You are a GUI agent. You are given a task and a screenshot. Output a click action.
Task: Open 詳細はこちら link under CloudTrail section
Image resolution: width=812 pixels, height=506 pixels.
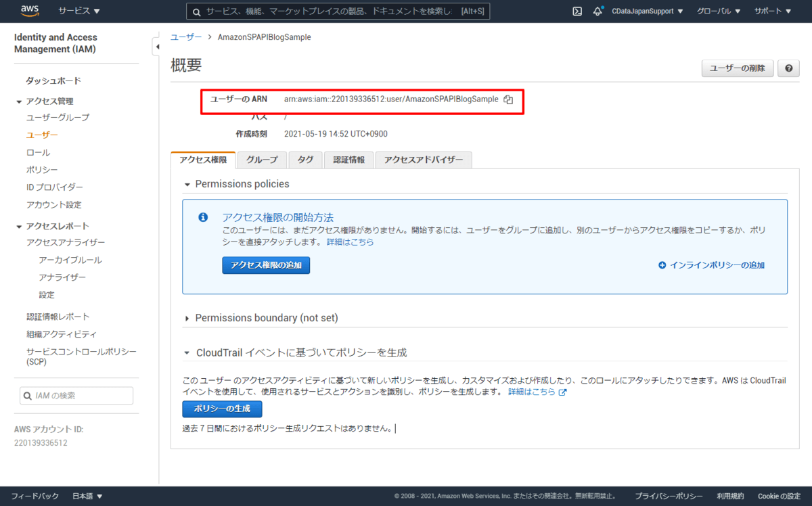click(x=532, y=392)
